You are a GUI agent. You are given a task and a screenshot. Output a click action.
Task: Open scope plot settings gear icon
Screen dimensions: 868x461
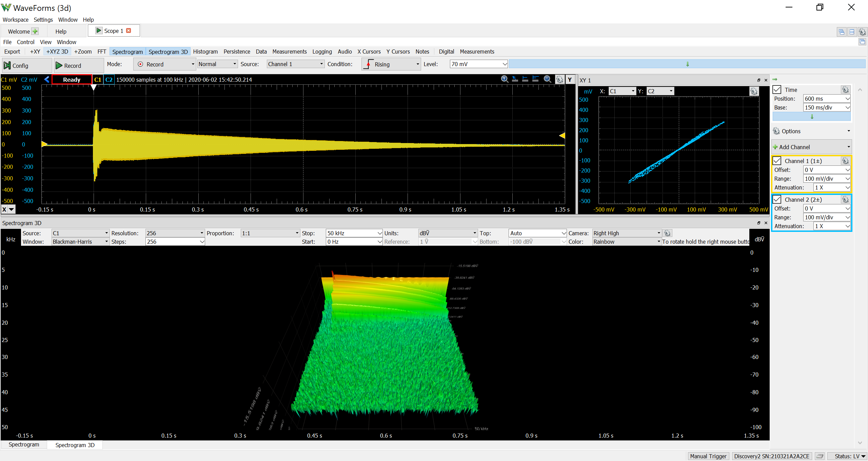(559, 80)
